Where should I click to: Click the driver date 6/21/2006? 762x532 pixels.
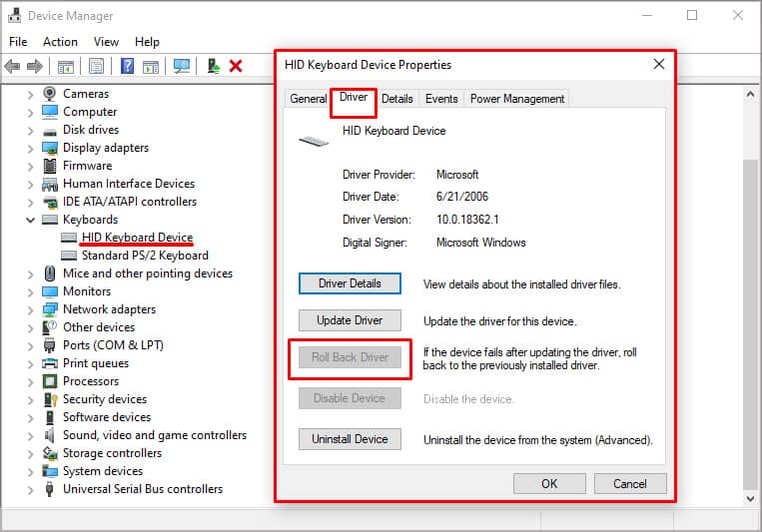(x=461, y=197)
